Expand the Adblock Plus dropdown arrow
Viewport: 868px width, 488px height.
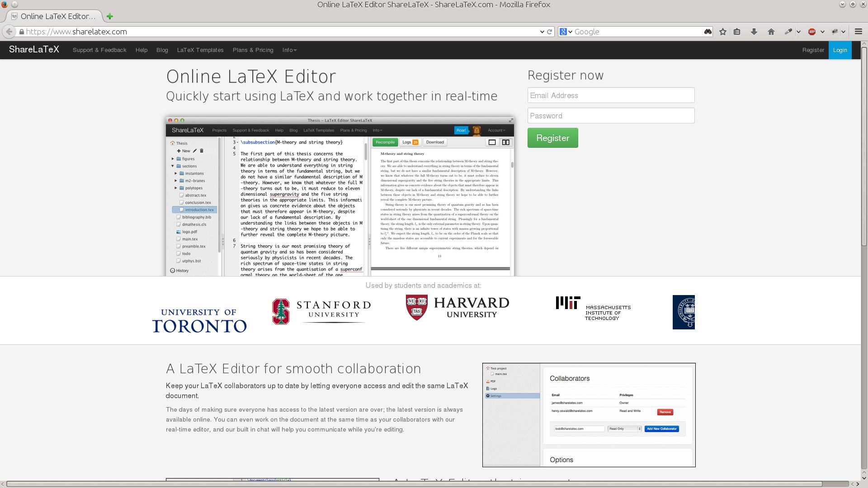point(822,32)
